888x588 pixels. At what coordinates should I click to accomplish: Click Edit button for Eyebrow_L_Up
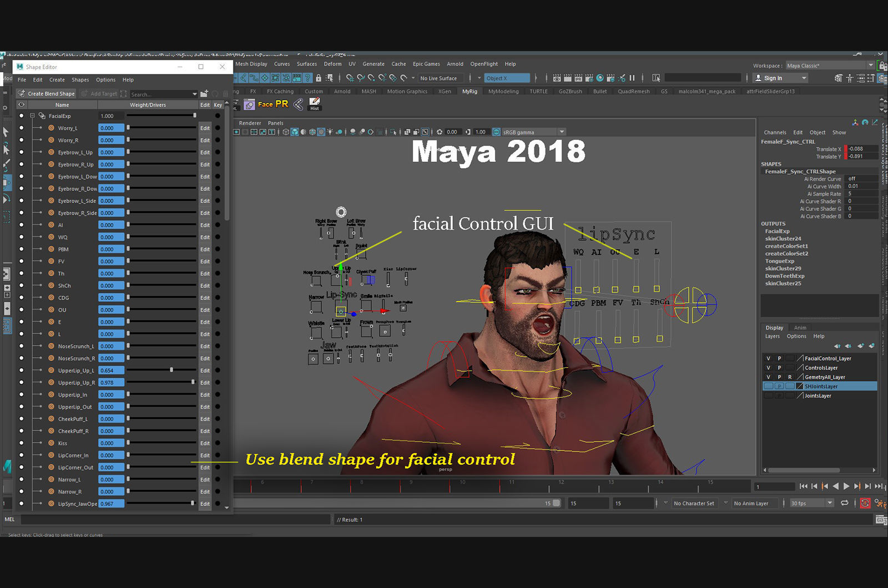click(x=205, y=153)
